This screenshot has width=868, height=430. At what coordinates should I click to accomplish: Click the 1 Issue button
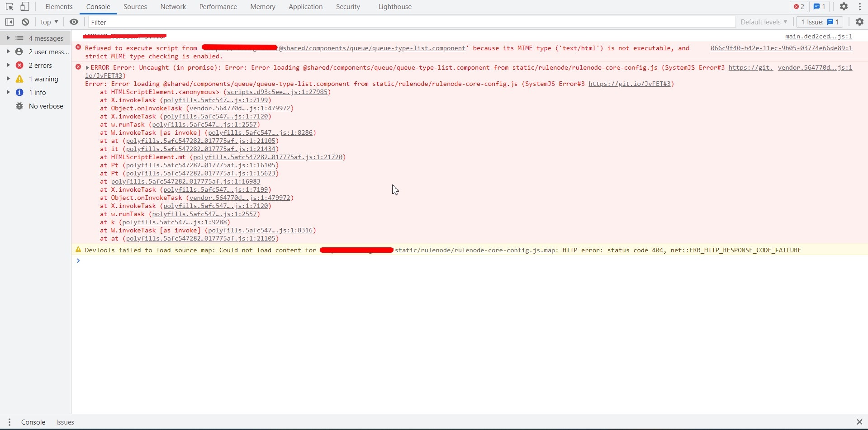pyautogui.click(x=819, y=22)
